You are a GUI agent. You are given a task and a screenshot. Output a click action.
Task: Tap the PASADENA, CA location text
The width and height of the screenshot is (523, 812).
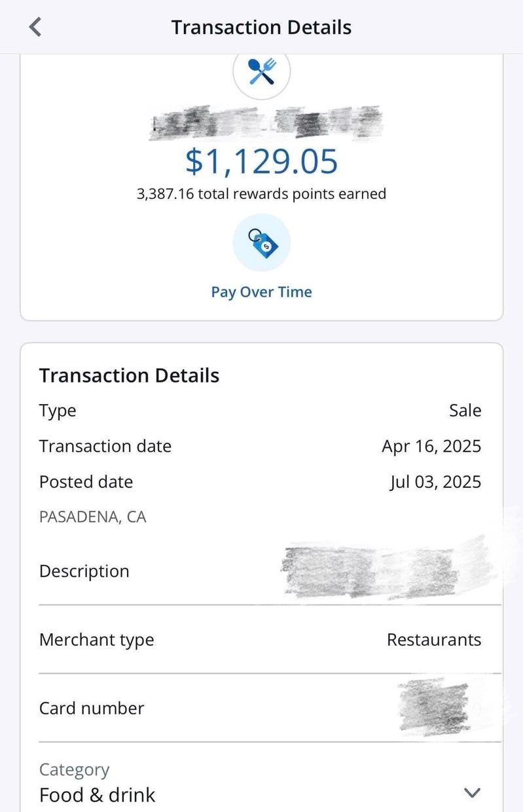[93, 517]
